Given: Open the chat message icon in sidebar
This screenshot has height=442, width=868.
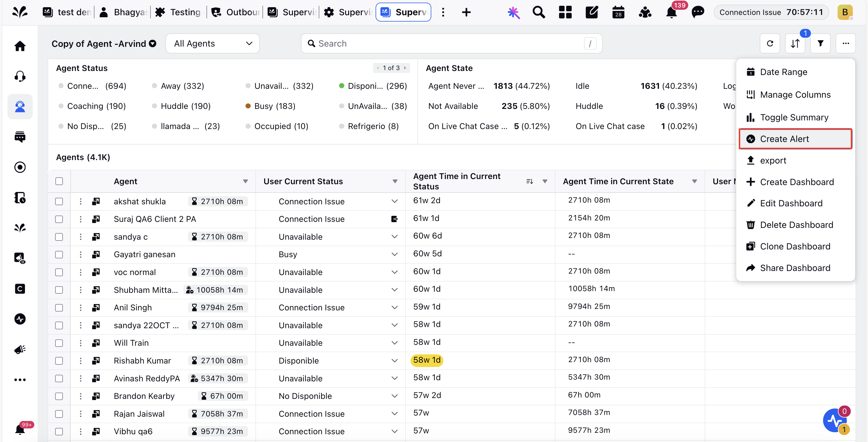Looking at the screenshot, I should click(x=20, y=137).
